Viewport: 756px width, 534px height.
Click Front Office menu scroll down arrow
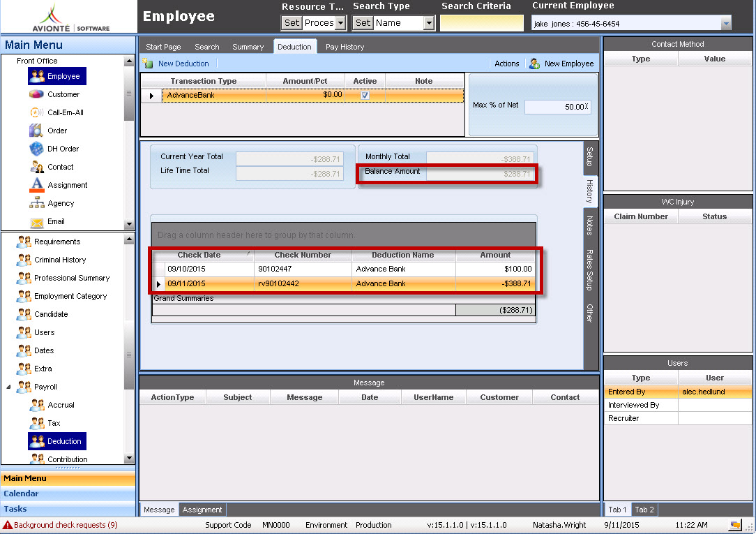tap(129, 224)
